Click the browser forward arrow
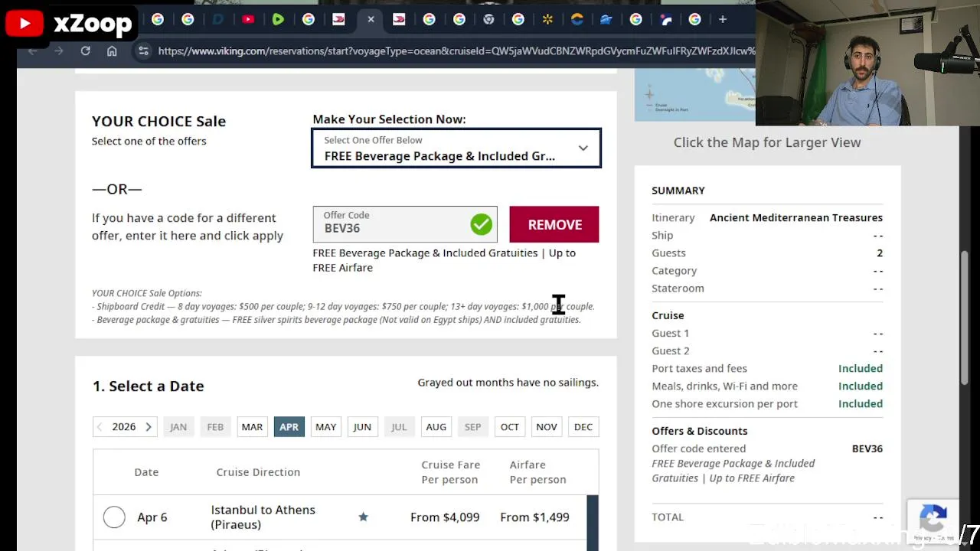This screenshot has height=551, width=980. (58, 51)
